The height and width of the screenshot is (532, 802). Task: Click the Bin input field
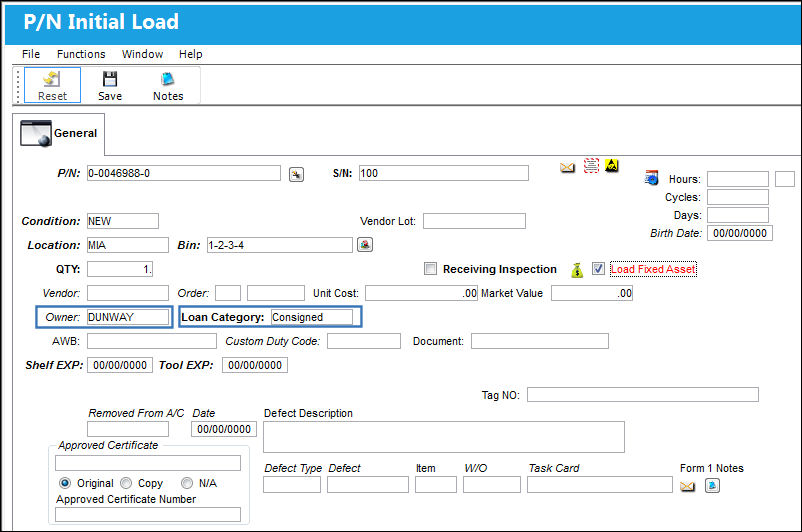click(280, 245)
